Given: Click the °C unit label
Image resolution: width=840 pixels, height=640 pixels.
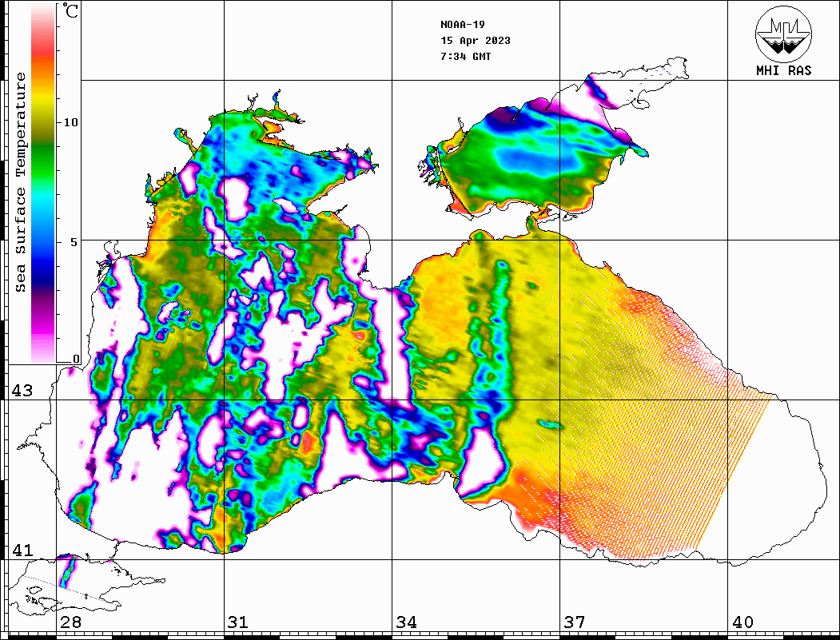Looking at the screenshot, I should 70,10.
